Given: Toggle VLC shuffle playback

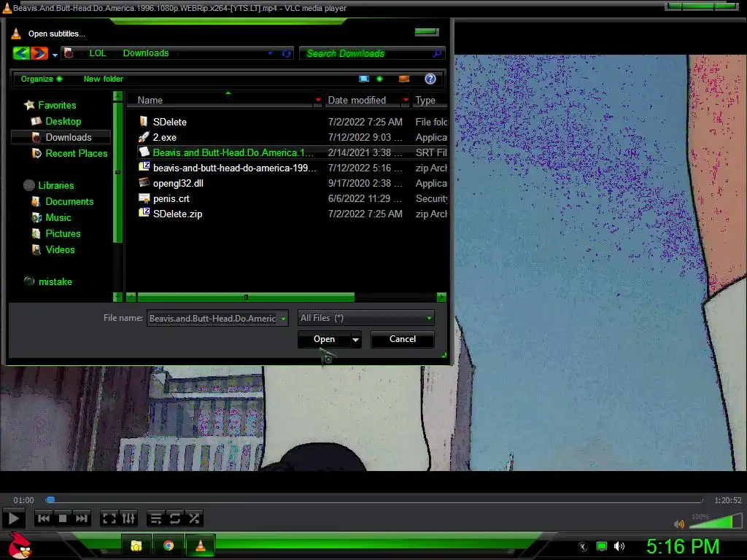Looking at the screenshot, I should [194, 518].
